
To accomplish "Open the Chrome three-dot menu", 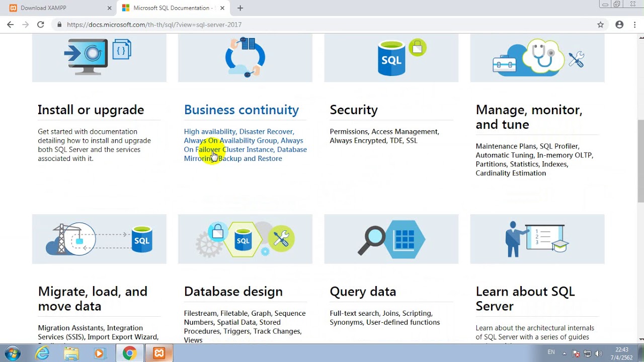I will click(635, 25).
